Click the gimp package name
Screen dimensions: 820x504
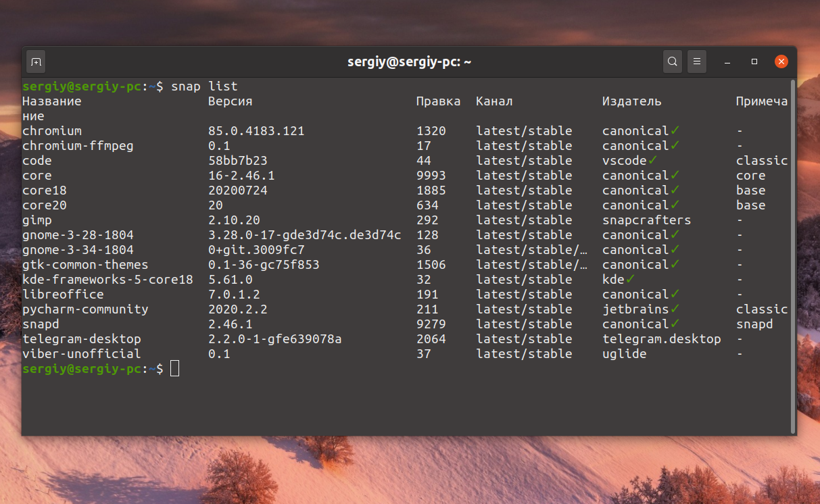37,220
